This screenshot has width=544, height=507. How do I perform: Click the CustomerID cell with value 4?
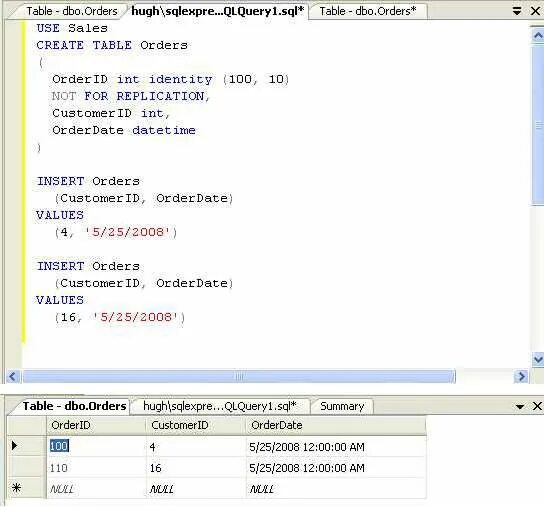[x=196, y=446]
